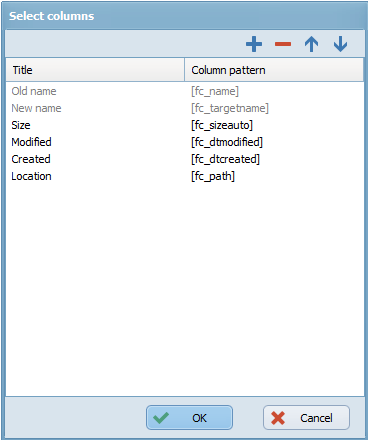The width and height of the screenshot is (368, 440).
Task: Click the [fc_sizeauto] pattern cell
Action: coord(222,125)
